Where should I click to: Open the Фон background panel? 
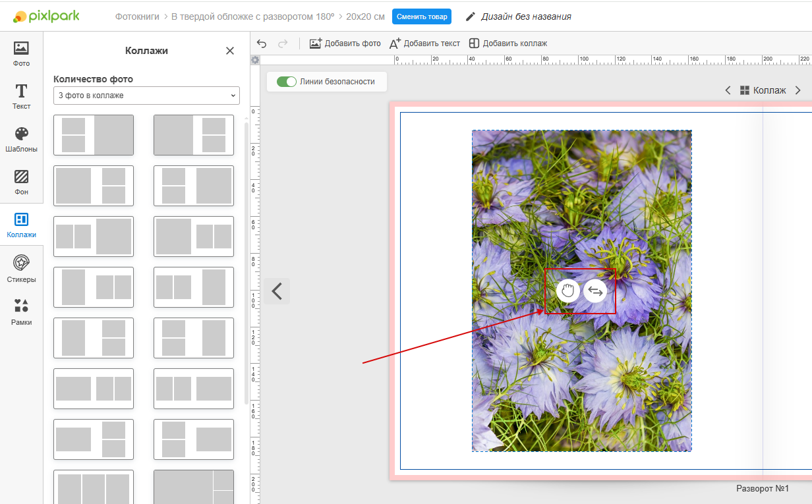pos(21,182)
